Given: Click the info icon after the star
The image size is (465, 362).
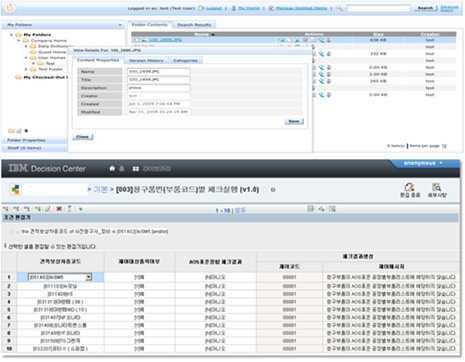Looking at the screenshot, I should (x=273, y=190).
